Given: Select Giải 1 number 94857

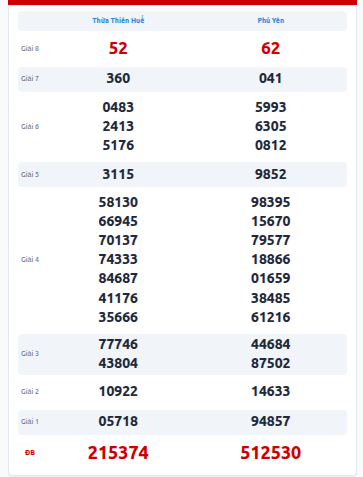Looking at the screenshot, I should tap(271, 421).
